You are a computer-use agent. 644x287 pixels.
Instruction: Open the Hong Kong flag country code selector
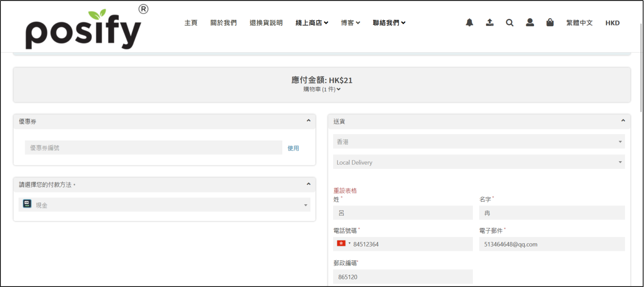(344, 243)
